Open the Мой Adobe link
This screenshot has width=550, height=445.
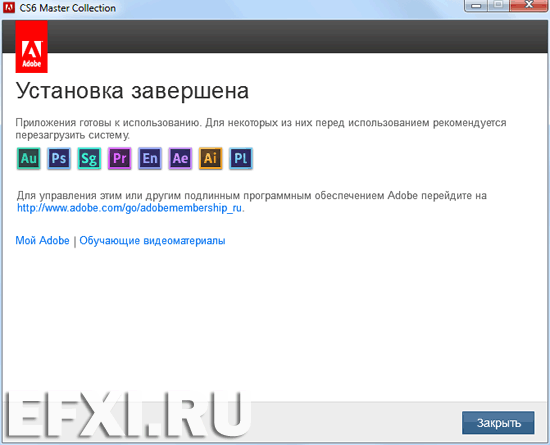click(x=42, y=241)
